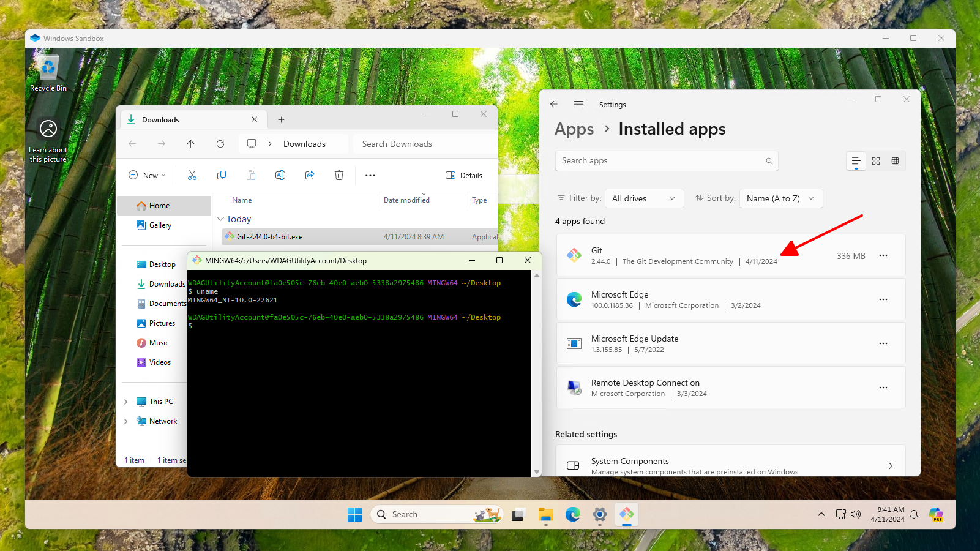Open more options for Git app
980x551 pixels.
point(883,255)
